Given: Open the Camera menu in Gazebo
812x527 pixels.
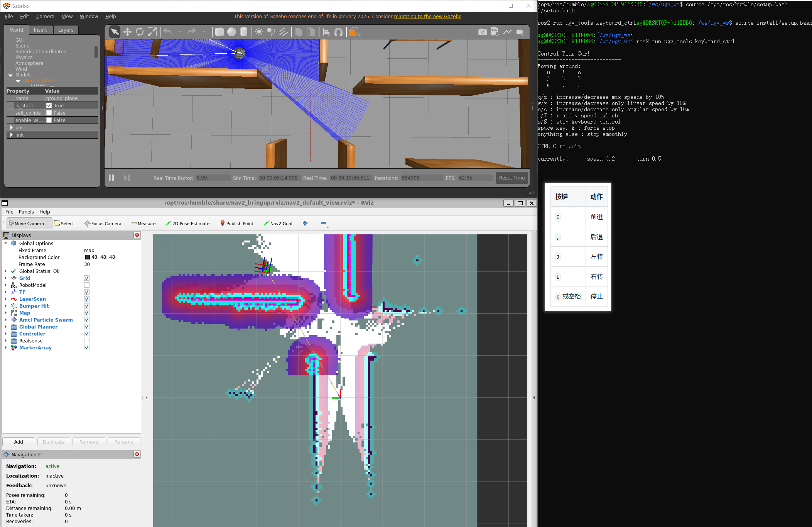Looking at the screenshot, I should [45, 17].
